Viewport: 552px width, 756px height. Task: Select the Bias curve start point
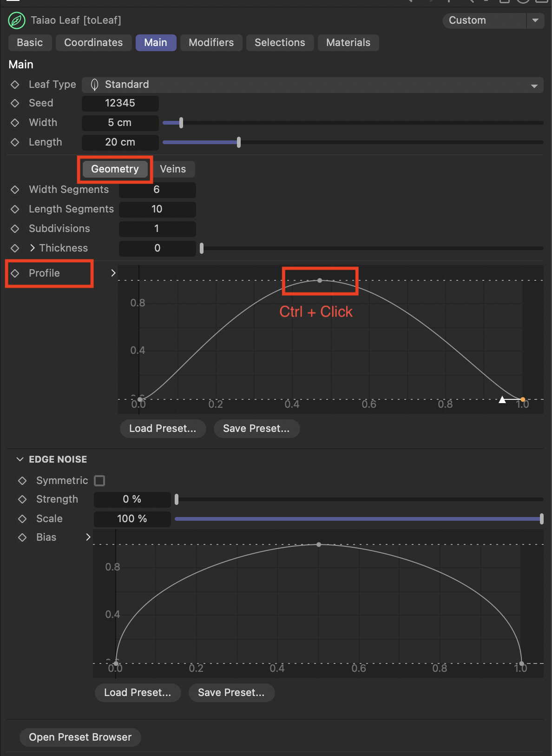coord(116,663)
